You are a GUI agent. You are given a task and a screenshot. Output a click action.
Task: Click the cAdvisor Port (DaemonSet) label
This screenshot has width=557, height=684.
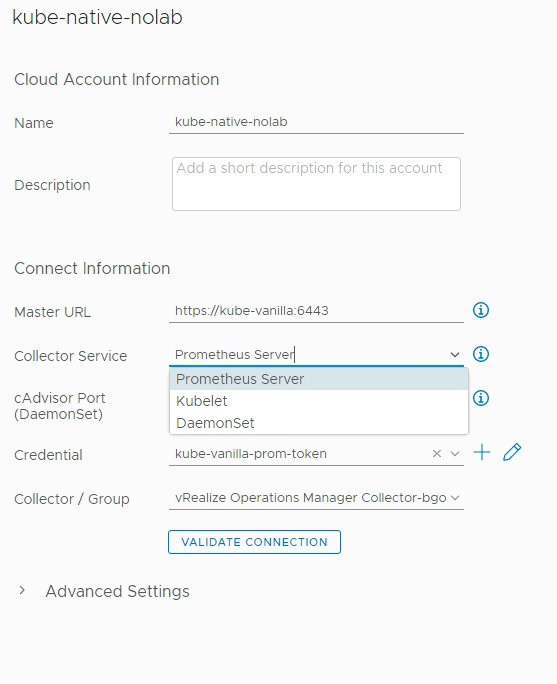60,406
